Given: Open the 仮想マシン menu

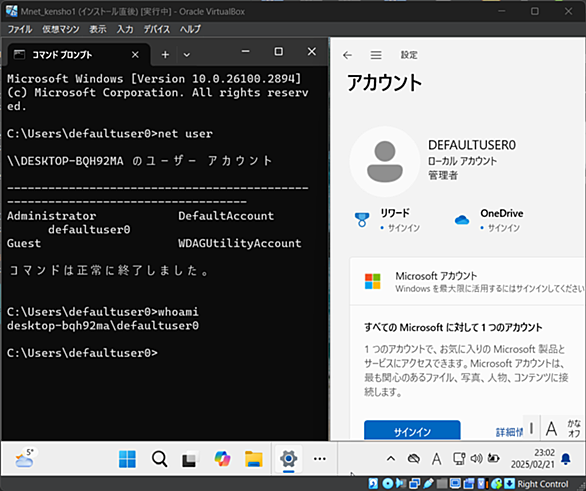Looking at the screenshot, I should [x=61, y=29].
